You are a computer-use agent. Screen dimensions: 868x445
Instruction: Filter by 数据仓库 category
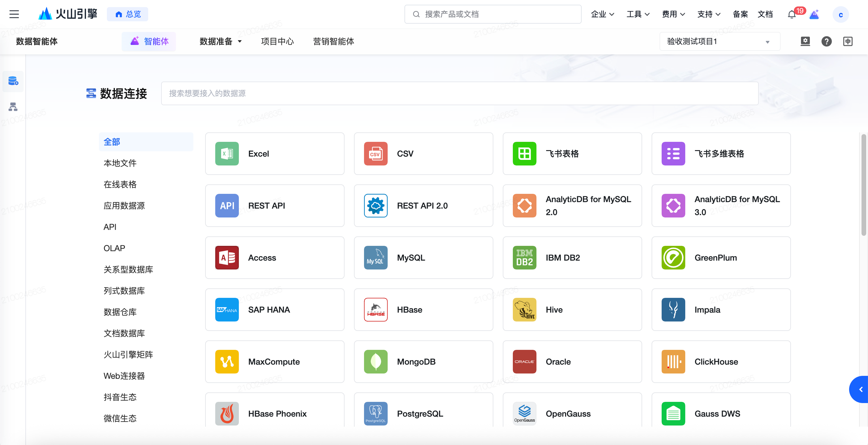pos(120,312)
